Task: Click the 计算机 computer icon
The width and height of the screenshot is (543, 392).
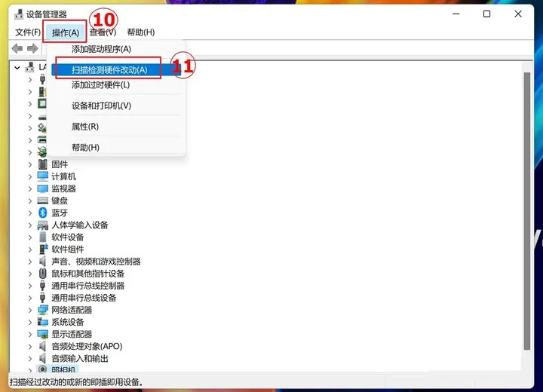Action: click(42, 176)
